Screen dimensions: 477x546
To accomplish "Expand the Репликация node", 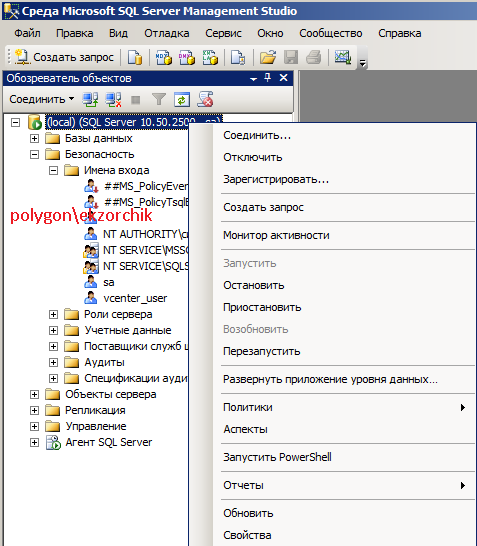I will click(x=34, y=411).
